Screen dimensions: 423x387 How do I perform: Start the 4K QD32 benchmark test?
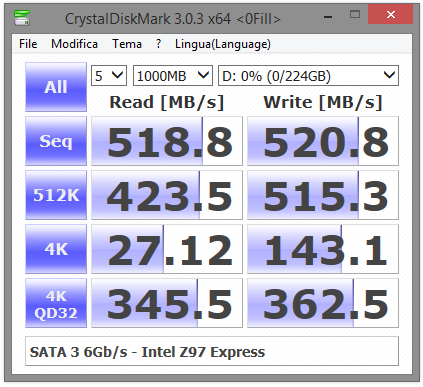(56, 303)
